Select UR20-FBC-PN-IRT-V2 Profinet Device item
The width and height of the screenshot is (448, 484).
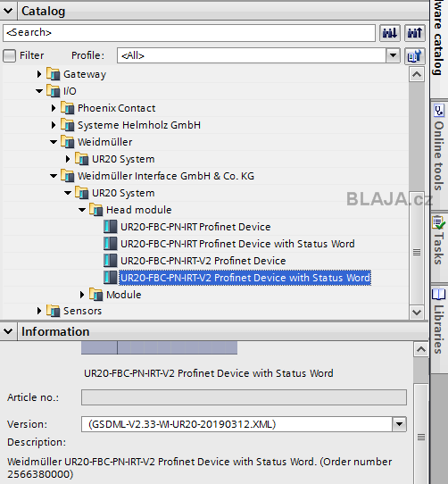(203, 261)
